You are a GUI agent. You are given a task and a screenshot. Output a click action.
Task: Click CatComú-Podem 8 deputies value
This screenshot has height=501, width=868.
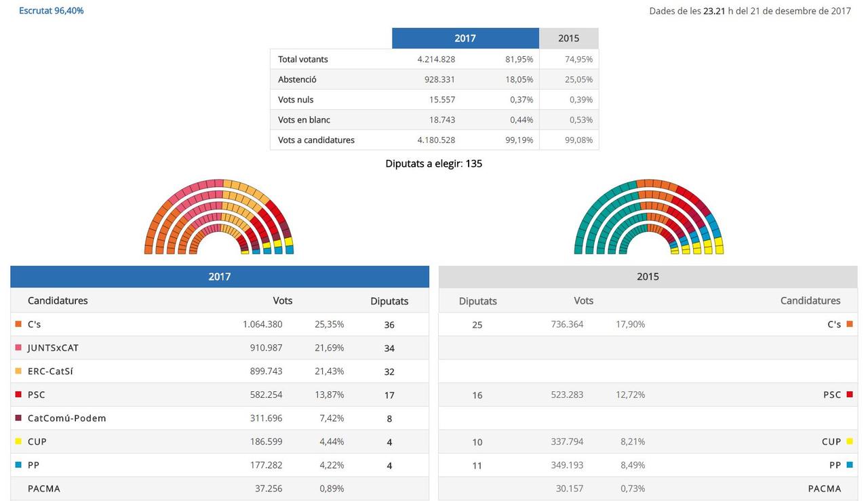(x=389, y=418)
